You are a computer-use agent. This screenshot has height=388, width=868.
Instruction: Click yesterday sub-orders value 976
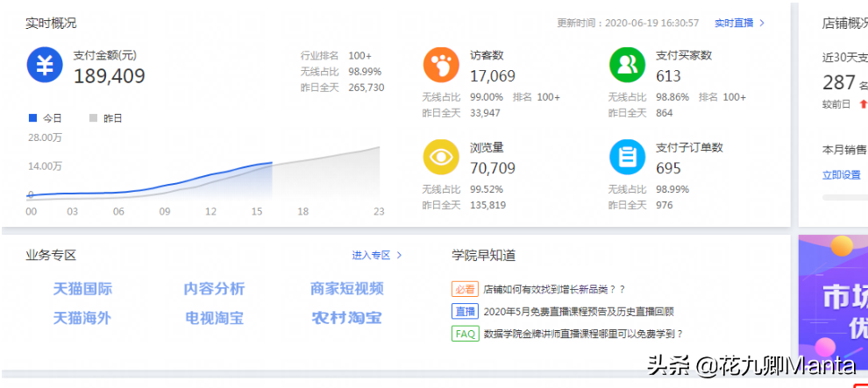pos(665,205)
